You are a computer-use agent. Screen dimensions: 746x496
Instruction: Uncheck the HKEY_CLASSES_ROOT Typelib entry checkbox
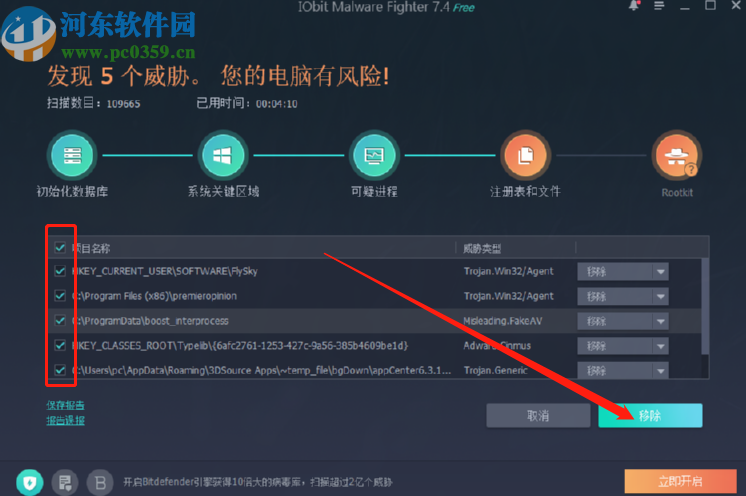pyautogui.click(x=60, y=345)
